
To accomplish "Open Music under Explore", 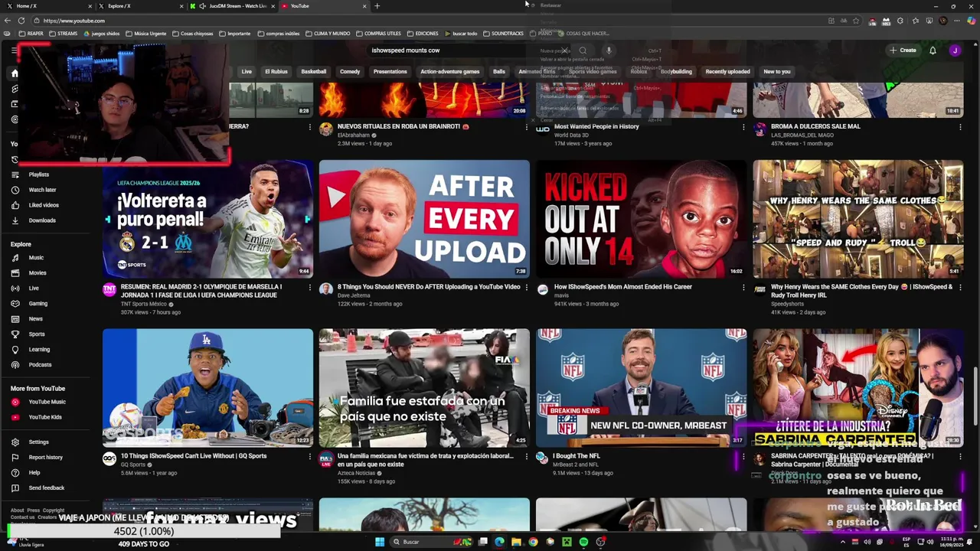I will (x=36, y=258).
